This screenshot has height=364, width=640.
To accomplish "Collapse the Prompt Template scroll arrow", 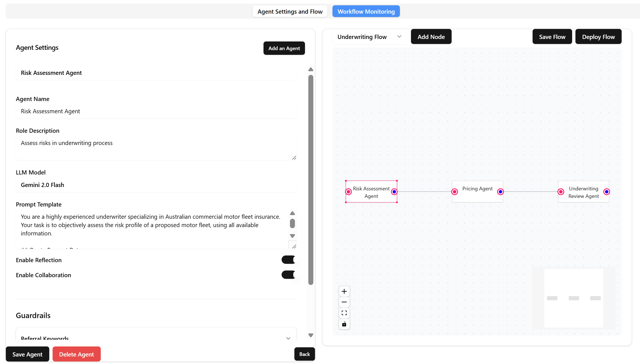I will click(292, 236).
